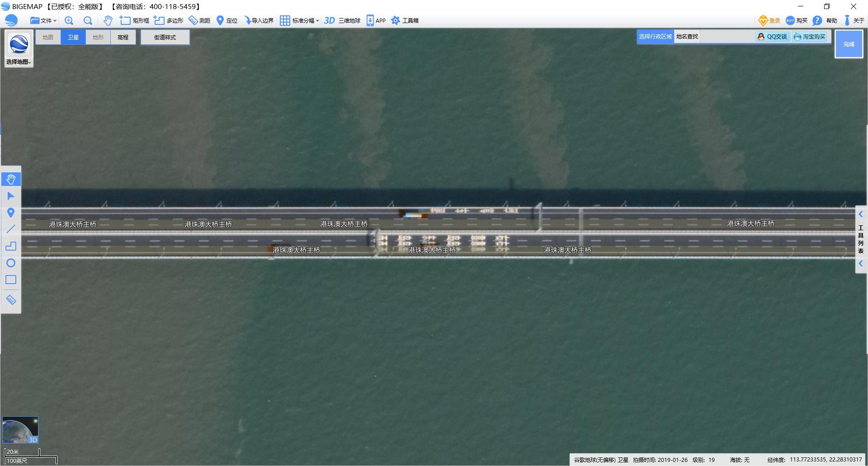Select the rectangle frame selection tool
The height and width of the screenshot is (466, 868).
[x=134, y=20]
